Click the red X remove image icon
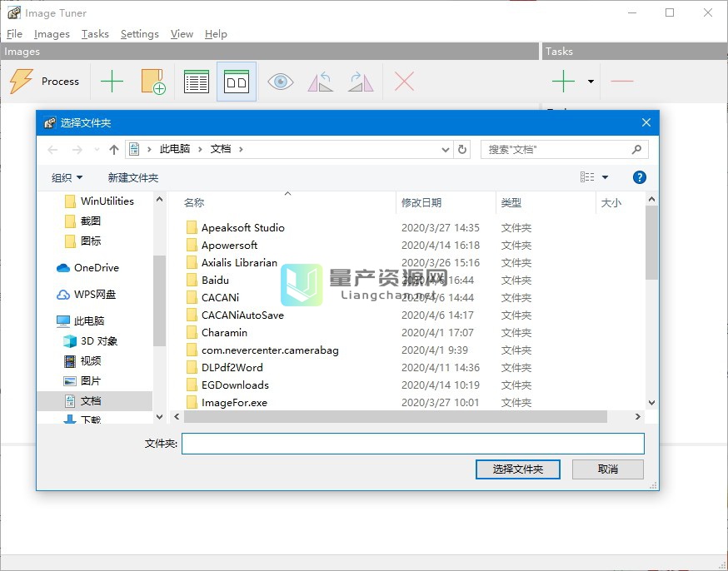The width and height of the screenshot is (728, 571). (x=404, y=82)
